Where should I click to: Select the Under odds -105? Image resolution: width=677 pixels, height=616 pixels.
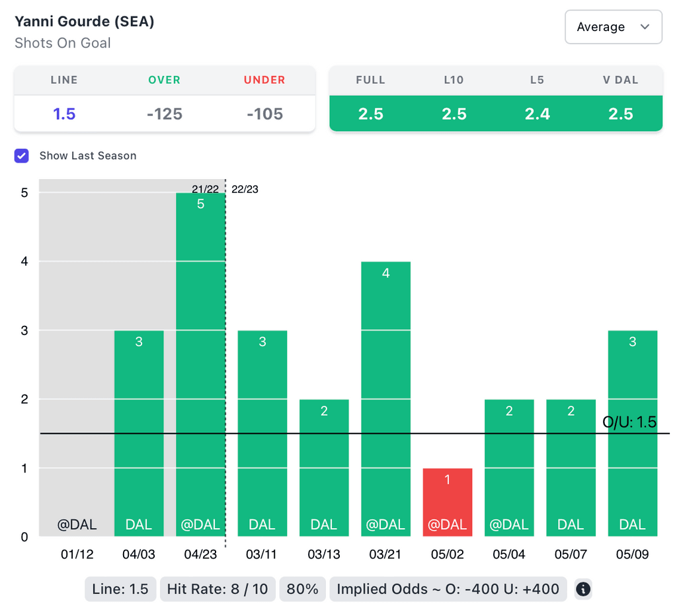point(264,114)
